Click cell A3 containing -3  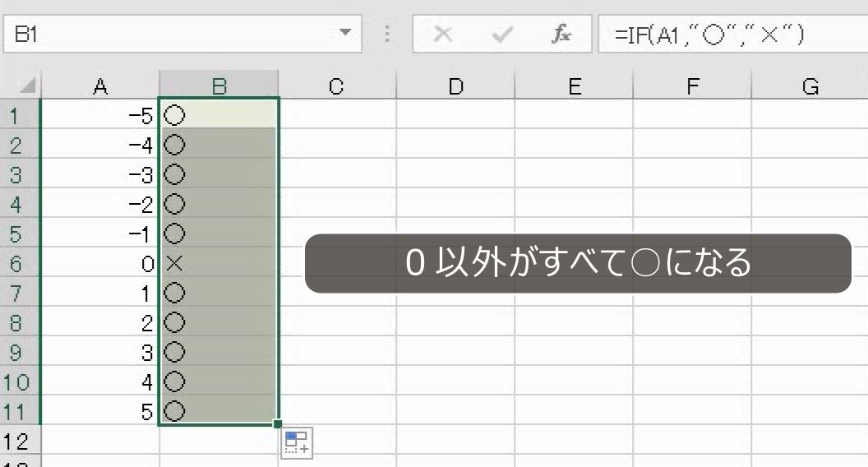click(x=100, y=173)
